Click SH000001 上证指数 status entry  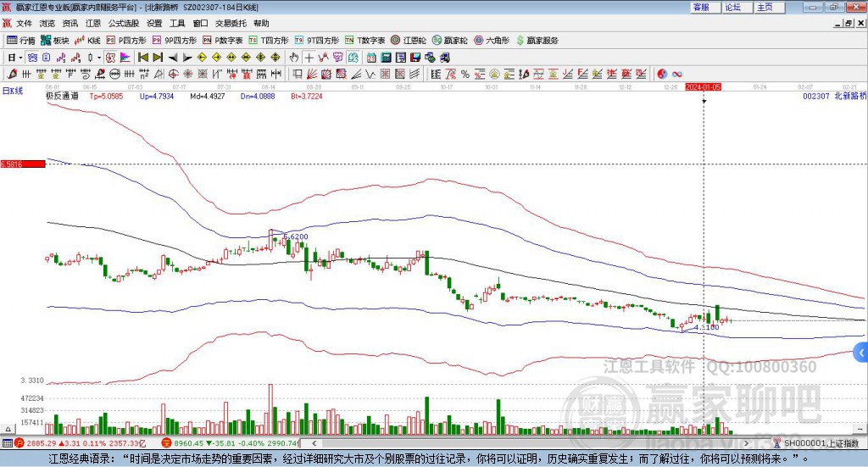[x=816, y=443]
